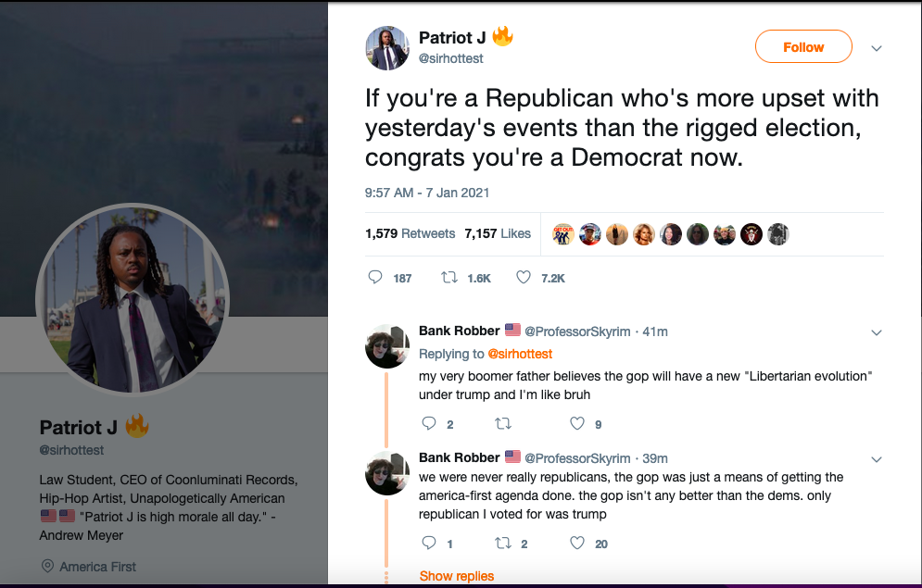
Task: Like the main tweet with 7.2K hearts
Action: (x=524, y=278)
